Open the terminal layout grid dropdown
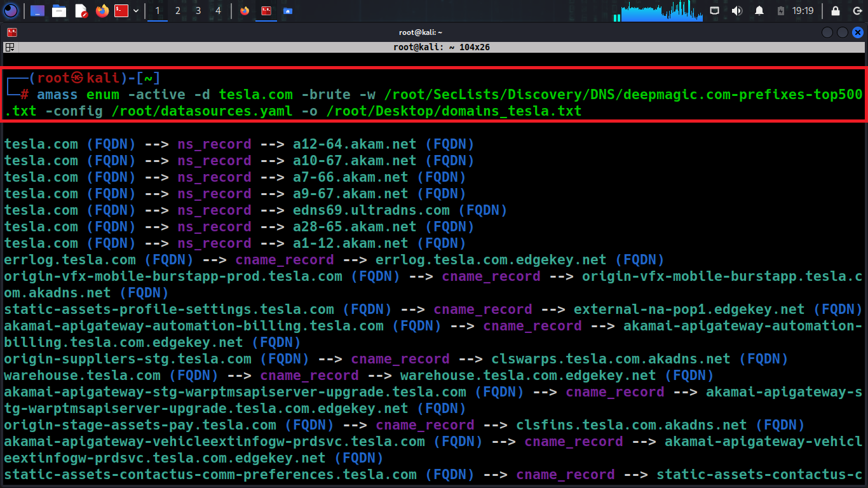The width and height of the screenshot is (868, 488). [10, 47]
